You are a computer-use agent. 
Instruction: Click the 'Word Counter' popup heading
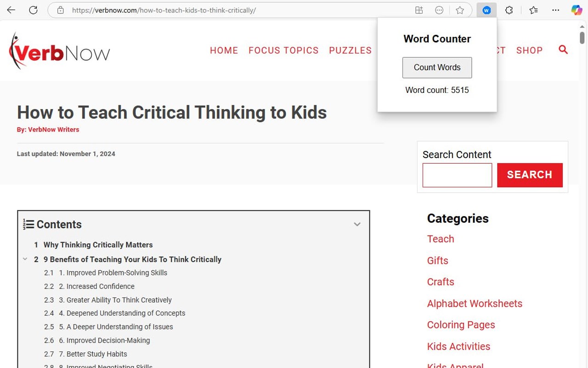point(437,39)
